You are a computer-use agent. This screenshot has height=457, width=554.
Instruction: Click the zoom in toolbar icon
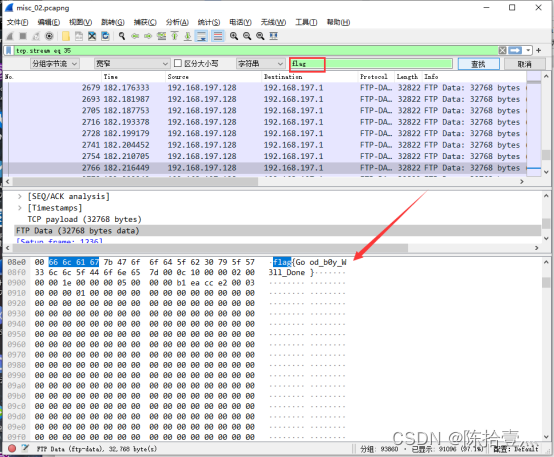[234, 36]
